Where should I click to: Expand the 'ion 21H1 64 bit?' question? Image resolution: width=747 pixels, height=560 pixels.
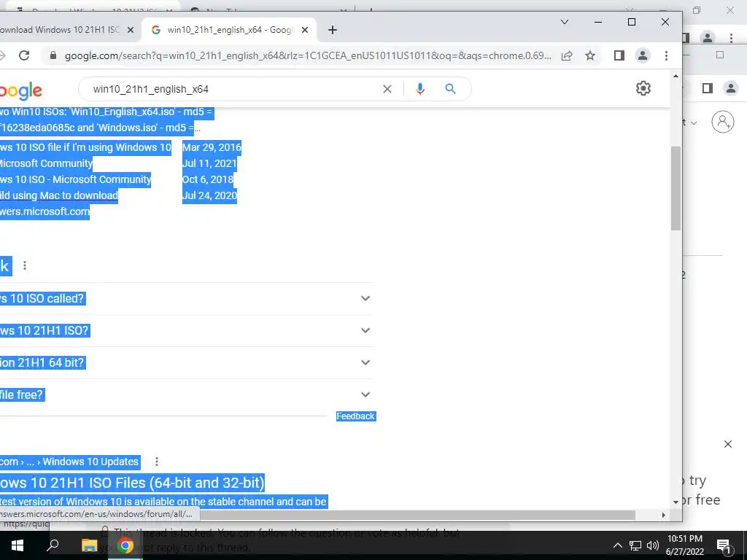pos(187,362)
